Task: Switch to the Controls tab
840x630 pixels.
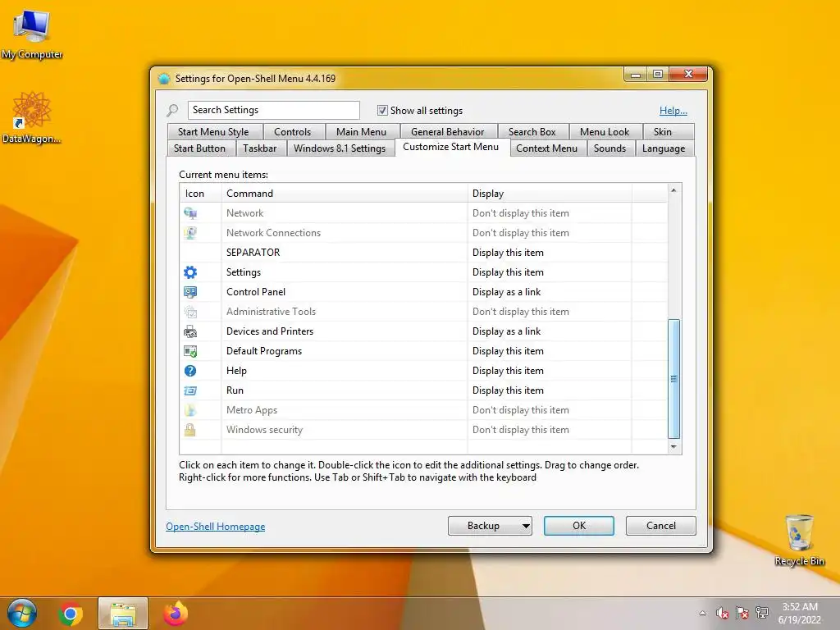Action: pyautogui.click(x=294, y=132)
